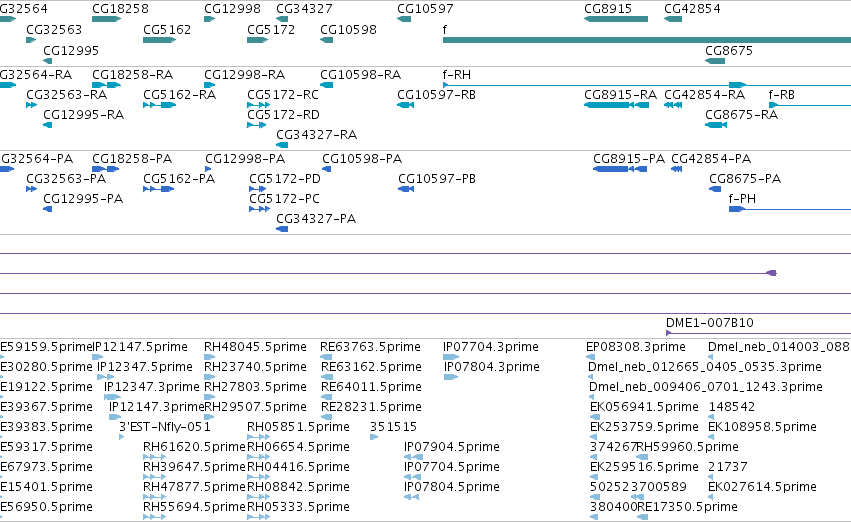Click EST label RH48045.5prime

[255, 347]
